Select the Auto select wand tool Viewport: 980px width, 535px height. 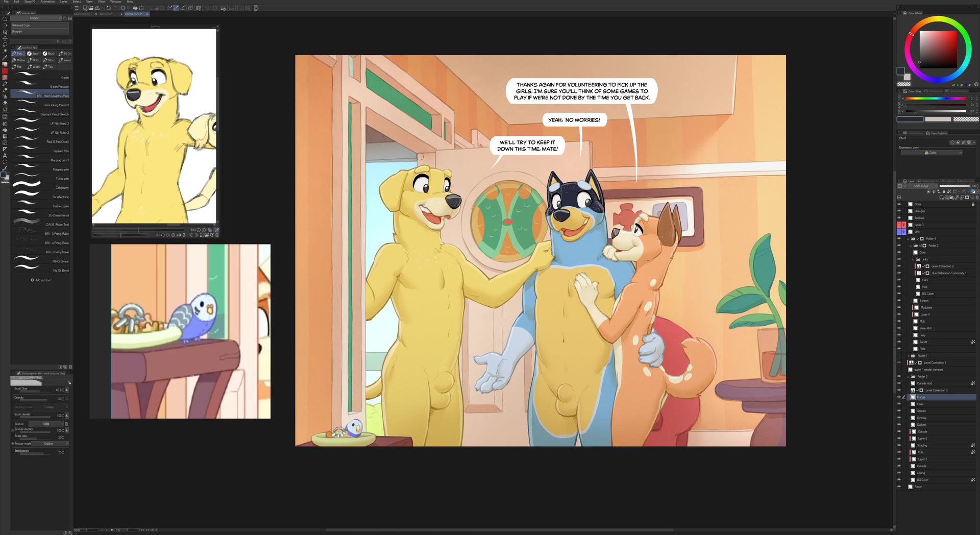tap(5, 51)
